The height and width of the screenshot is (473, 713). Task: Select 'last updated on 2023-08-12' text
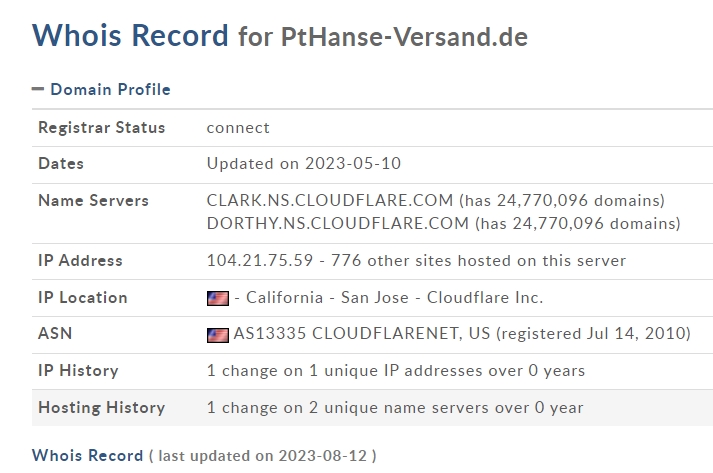coord(262,456)
